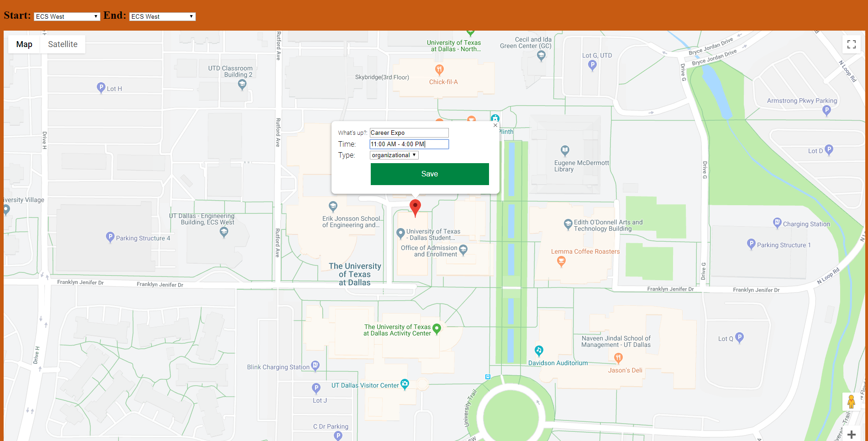
Task: Zoom in using the plus button
Action: pos(852,435)
